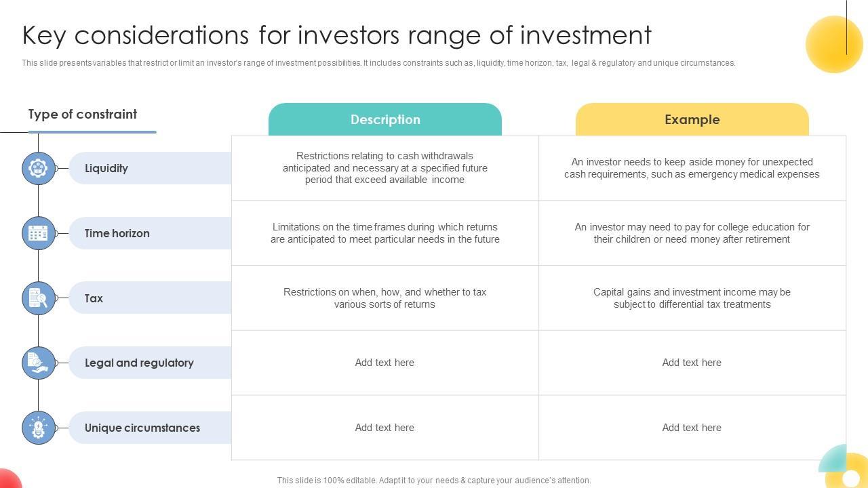868x488 pixels.
Task: Click the Tax example text cell
Action: click(x=692, y=298)
